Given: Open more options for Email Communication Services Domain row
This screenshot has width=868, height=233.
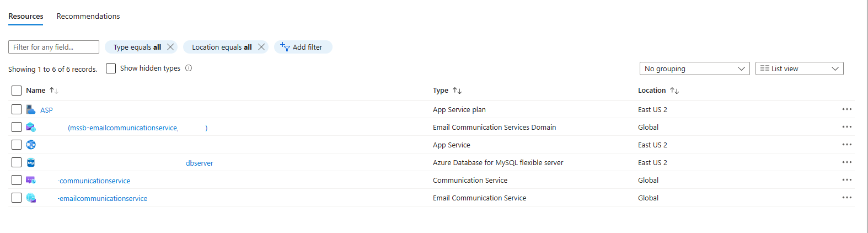Looking at the screenshot, I should click(x=847, y=127).
